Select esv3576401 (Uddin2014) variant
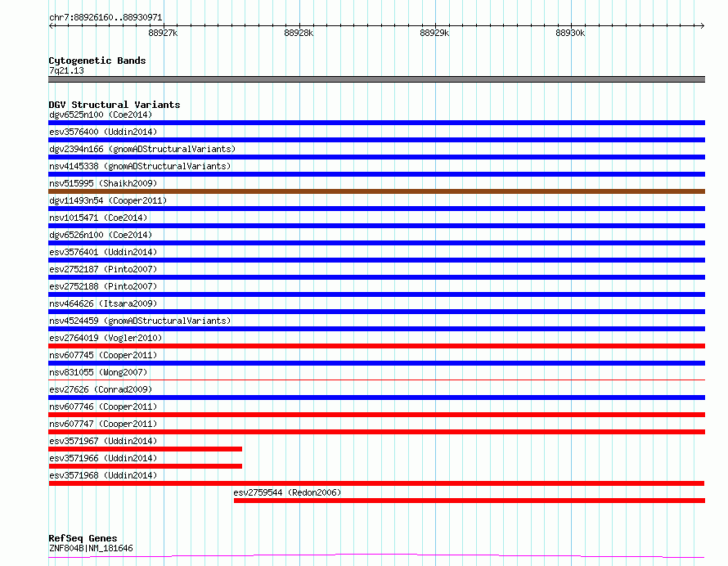The height and width of the screenshot is (566, 728). (x=103, y=252)
